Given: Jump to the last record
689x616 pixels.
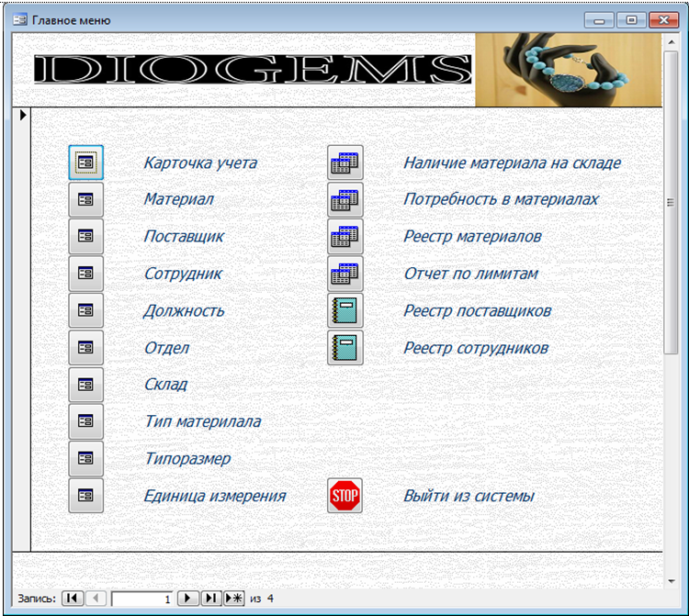Looking at the screenshot, I should tap(210, 599).
